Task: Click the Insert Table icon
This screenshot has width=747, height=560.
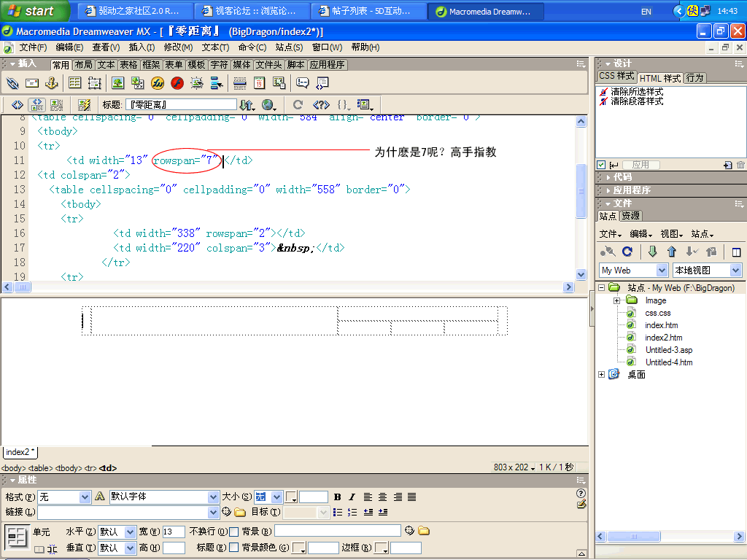Action: click(74, 83)
